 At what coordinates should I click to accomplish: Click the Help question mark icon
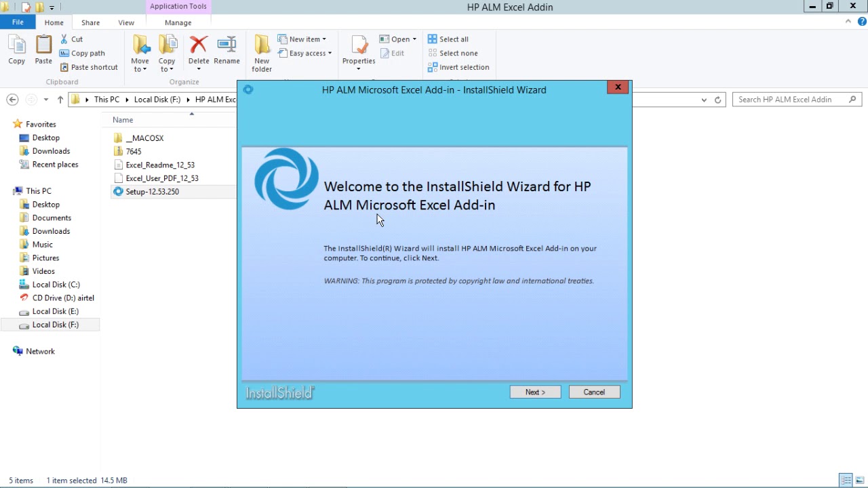coord(862,22)
